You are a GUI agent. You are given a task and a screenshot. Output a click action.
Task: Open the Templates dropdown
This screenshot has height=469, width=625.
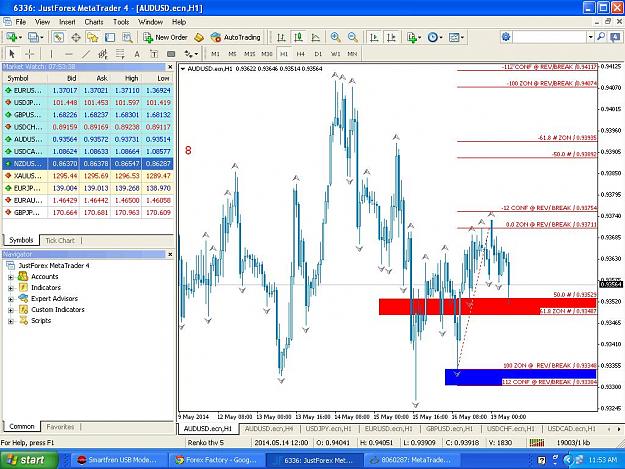(456, 37)
